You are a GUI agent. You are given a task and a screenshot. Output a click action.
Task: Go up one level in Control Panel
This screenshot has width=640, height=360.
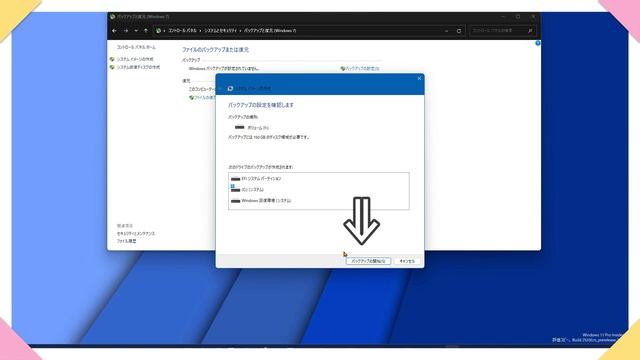point(146,31)
